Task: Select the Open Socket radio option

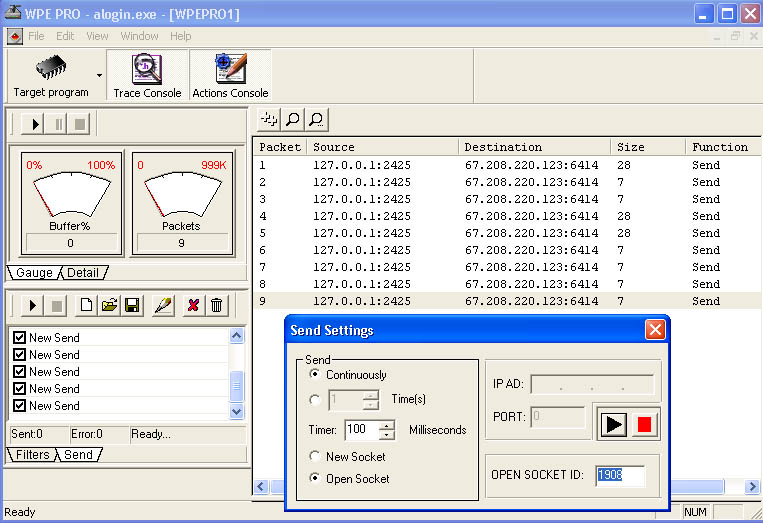Action: pyautogui.click(x=315, y=478)
